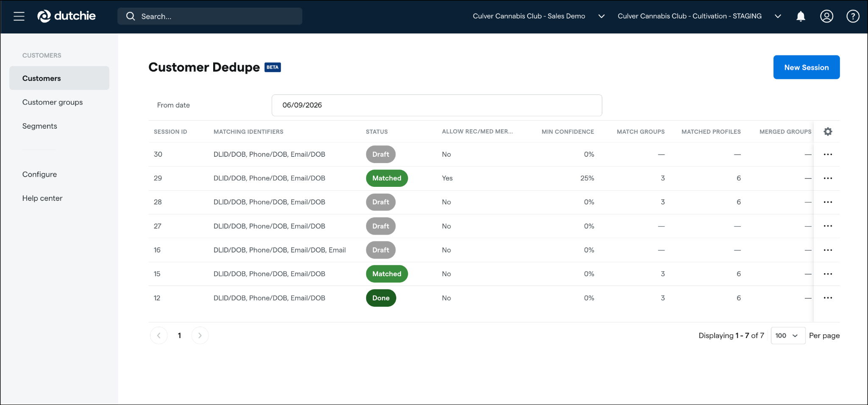Click session ID 30 cell
The width and height of the screenshot is (868, 405).
(158, 154)
